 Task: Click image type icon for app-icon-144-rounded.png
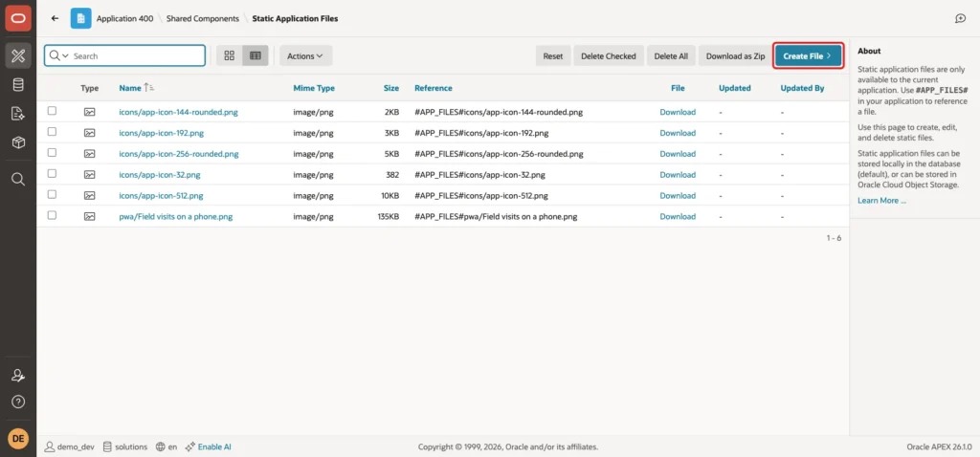tap(89, 112)
